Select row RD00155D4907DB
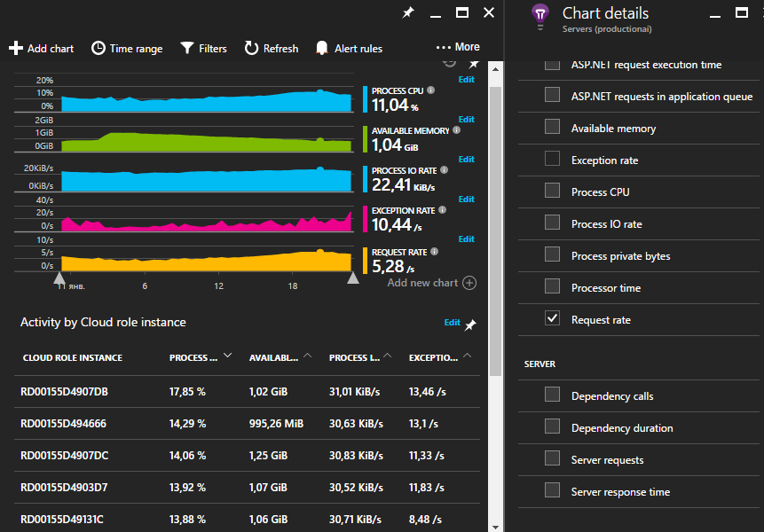The height and width of the screenshot is (532, 764). tap(64, 392)
